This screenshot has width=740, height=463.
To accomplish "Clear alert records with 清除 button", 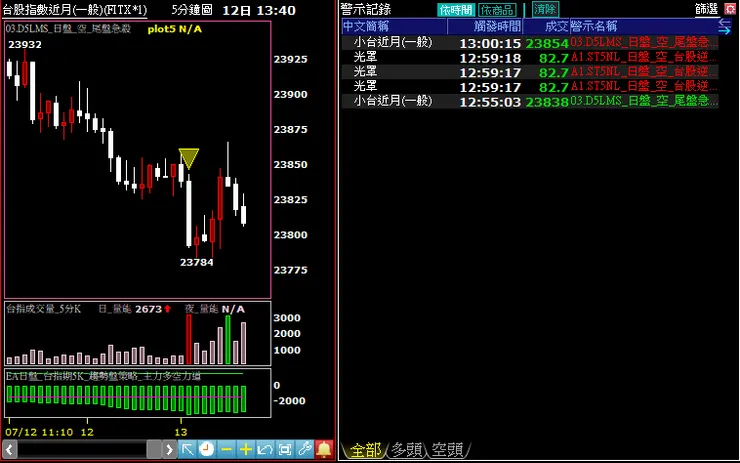I will [545, 9].
